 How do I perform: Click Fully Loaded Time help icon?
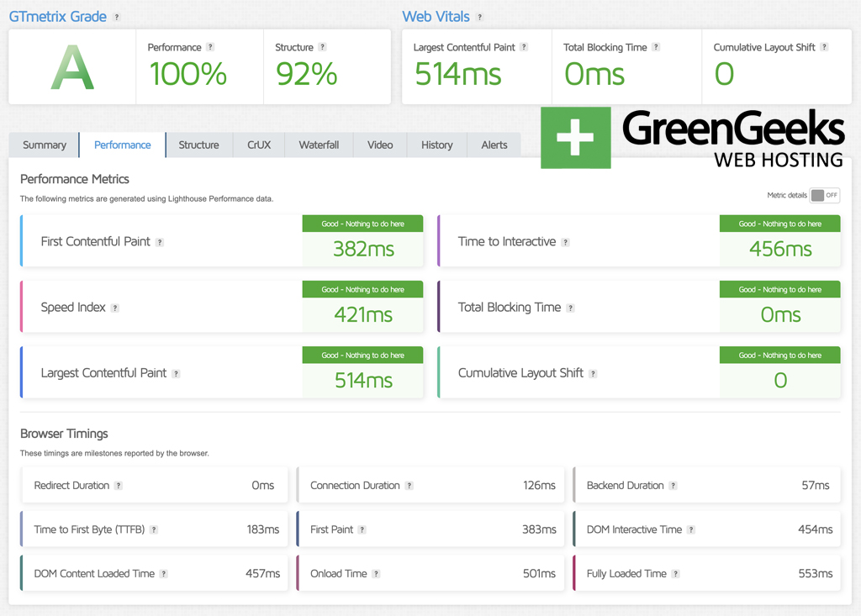click(x=675, y=574)
